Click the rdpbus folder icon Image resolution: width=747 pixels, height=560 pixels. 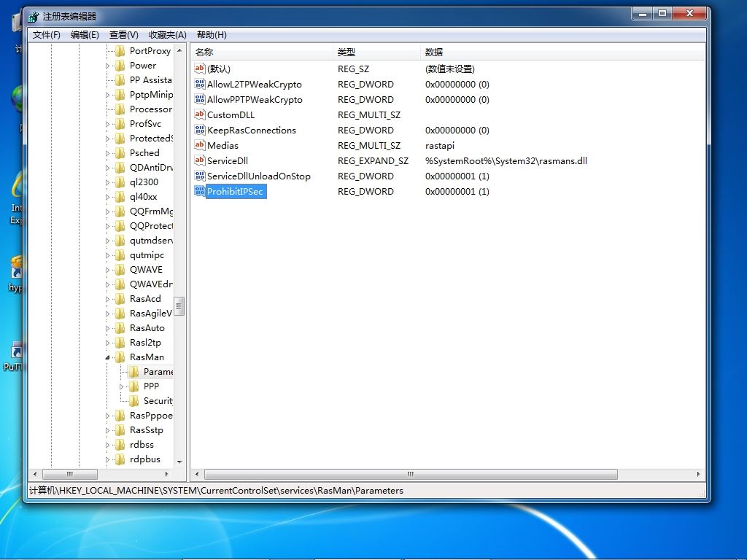pyautogui.click(x=120, y=459)
